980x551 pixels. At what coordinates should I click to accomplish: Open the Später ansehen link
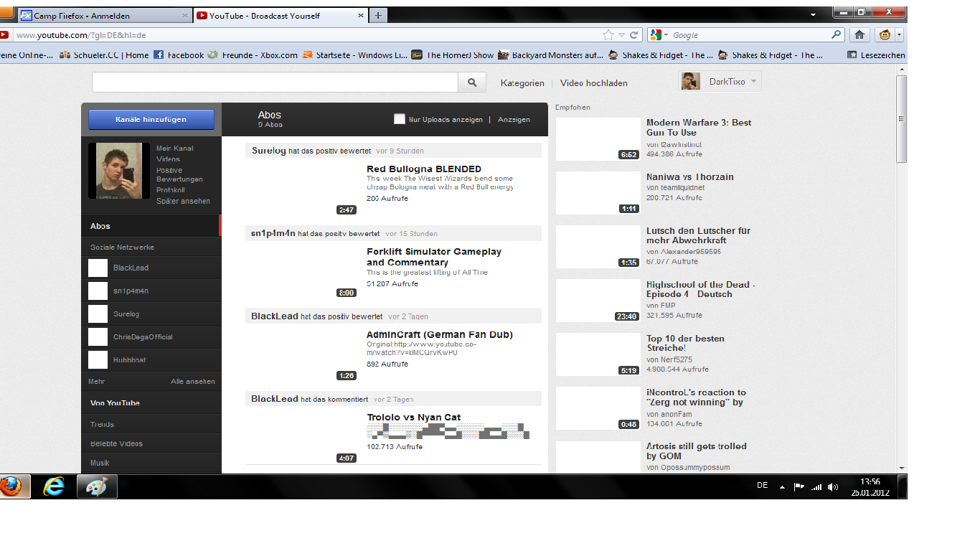click(184, 202)
